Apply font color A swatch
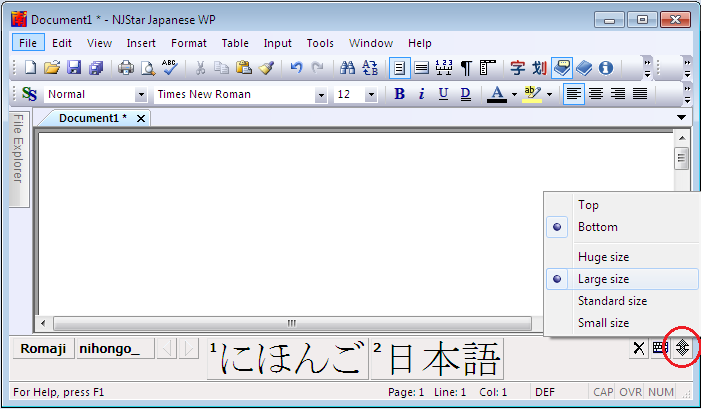The height and width of the screenshot is (409, 701). coord(497,94)
